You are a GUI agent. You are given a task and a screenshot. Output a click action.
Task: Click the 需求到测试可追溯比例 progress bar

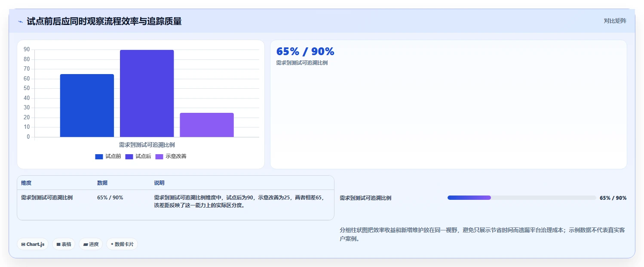(522, 198)
